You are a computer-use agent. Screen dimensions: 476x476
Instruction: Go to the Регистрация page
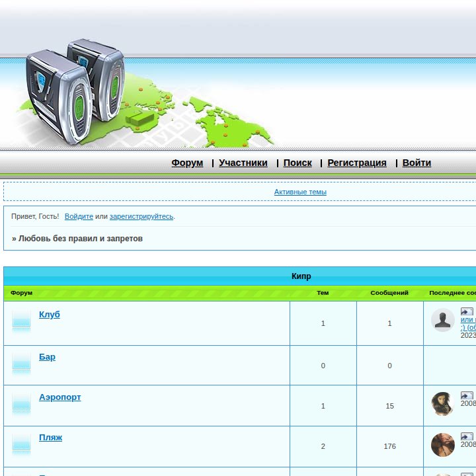tap(357, 163)
